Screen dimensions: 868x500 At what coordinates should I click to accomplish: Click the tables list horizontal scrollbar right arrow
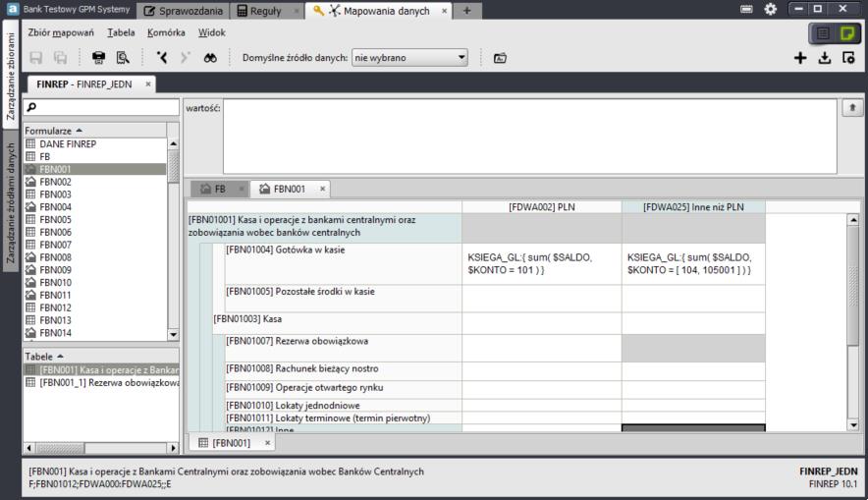pyautogui.click(x=173, y=447)
